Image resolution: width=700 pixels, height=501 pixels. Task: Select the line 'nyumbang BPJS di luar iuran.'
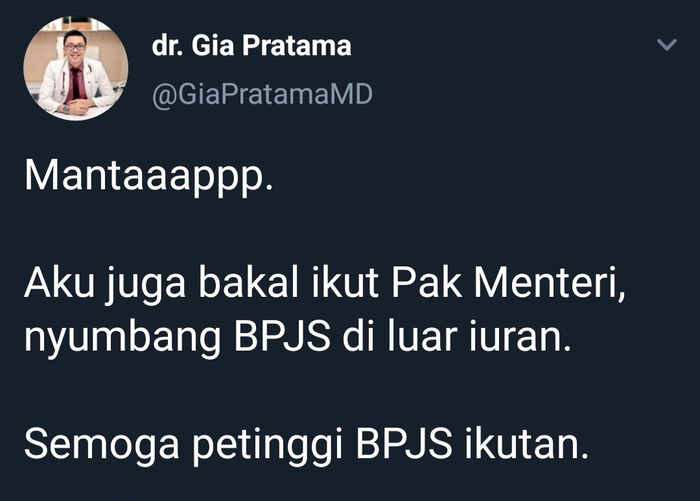(x=298, y=337)
